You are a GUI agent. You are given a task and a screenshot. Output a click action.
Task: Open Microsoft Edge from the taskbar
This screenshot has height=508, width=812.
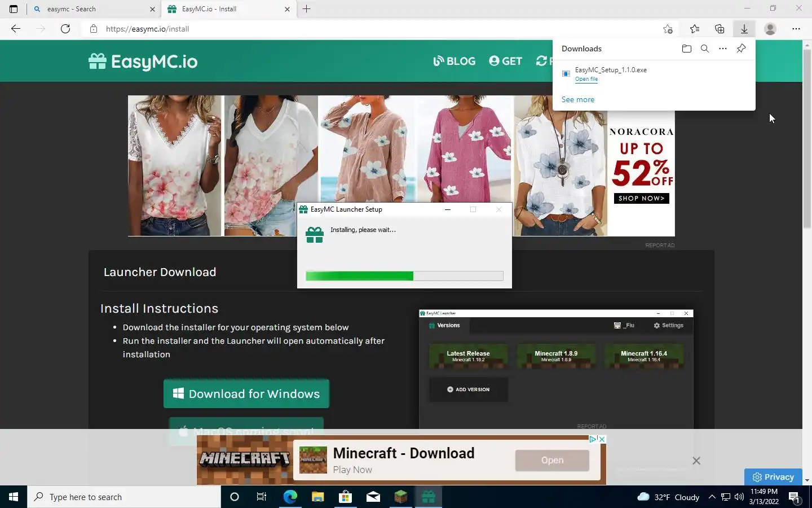click(x=290, y=497)
